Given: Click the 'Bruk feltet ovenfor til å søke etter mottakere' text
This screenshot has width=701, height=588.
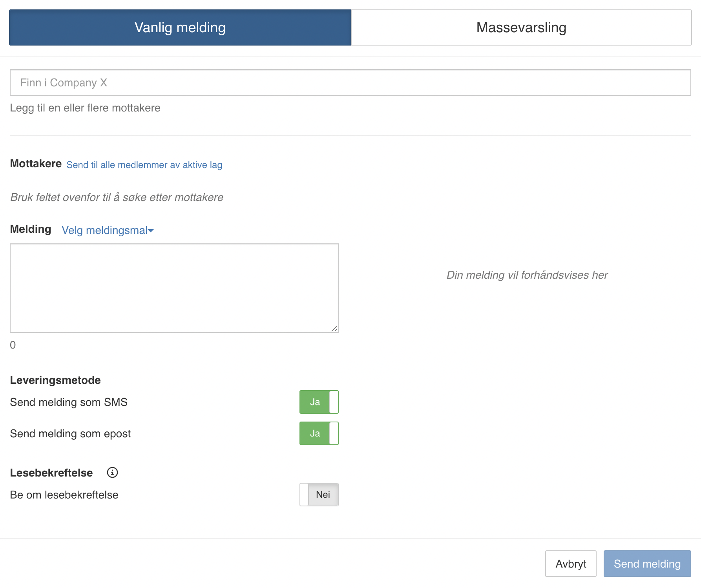Looking at the screenshot, I should (x=117, y=197).
